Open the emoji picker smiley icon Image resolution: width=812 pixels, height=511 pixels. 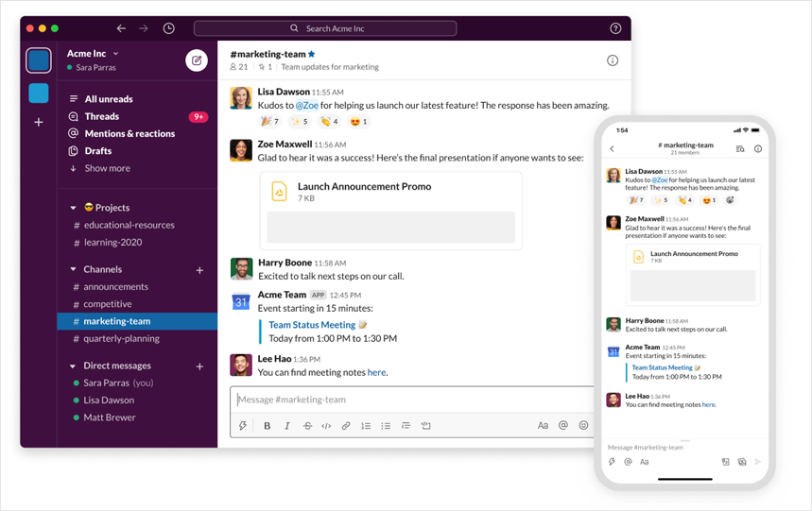(x=583, y=425)
